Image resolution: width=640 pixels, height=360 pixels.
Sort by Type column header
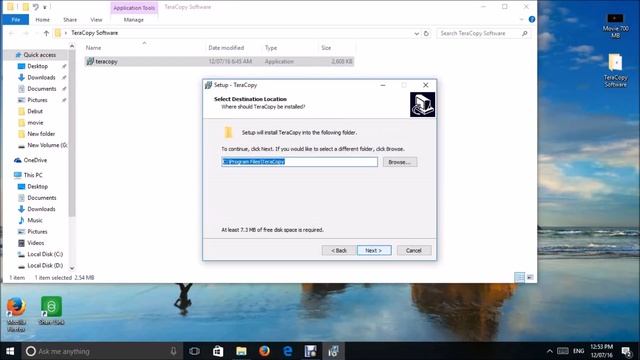271,48
